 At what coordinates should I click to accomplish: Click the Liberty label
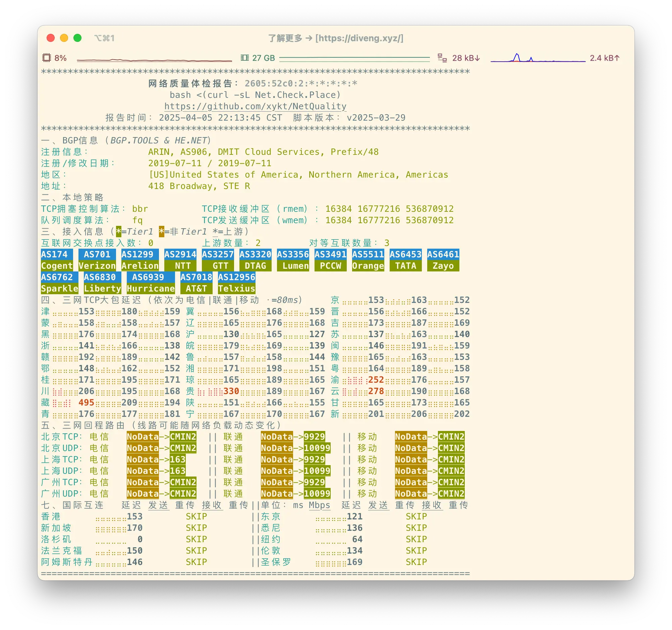point(102,289)
